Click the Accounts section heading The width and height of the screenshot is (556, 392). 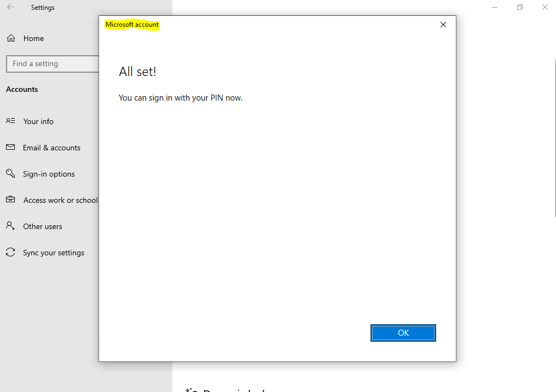[22, 89]
